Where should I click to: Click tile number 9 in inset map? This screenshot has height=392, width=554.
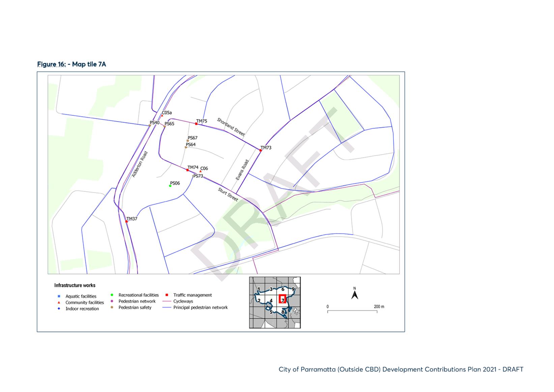coord(293,289)
